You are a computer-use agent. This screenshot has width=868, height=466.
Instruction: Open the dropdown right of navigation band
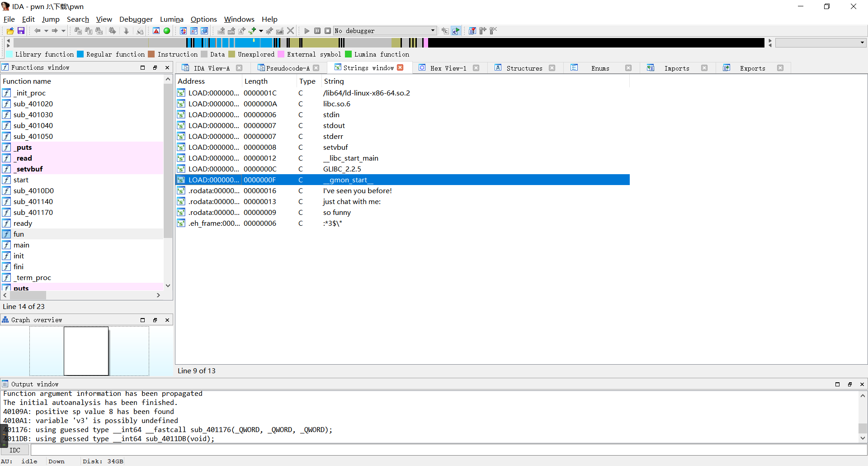click(862, 43)
